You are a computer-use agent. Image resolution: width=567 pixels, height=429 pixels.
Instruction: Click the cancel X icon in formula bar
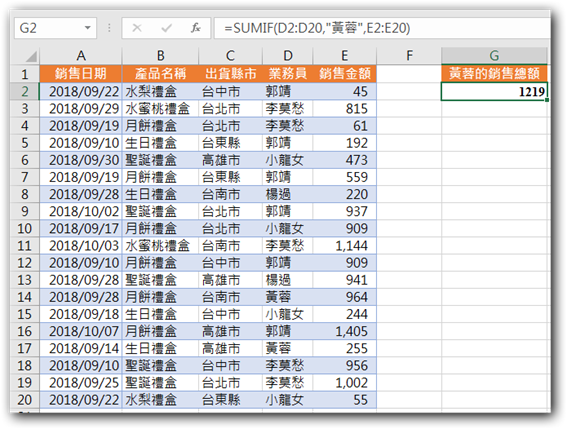point(137,28)
